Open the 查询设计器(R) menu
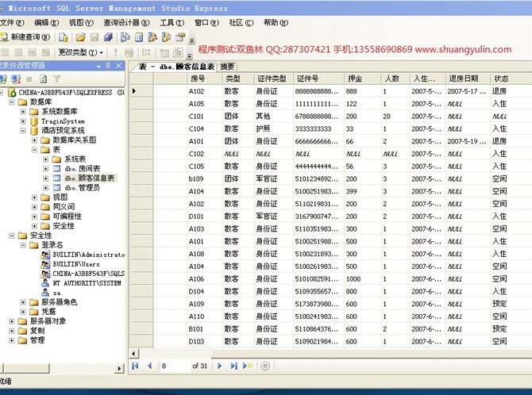 pos(126,23)
